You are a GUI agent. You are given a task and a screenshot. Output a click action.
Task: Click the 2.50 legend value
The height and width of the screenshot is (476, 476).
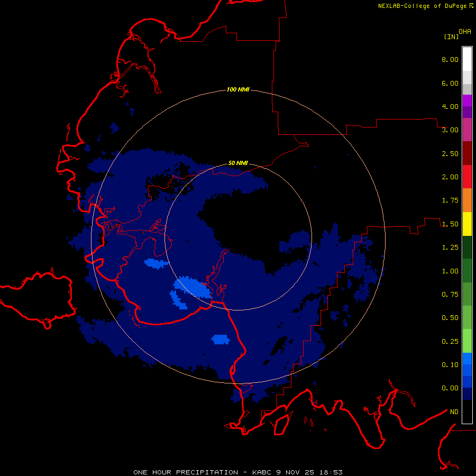[x=450, y=153]
